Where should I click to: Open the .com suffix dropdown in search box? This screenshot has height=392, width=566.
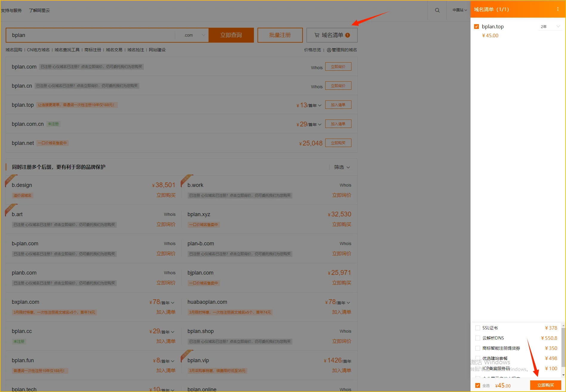(192, 35)
